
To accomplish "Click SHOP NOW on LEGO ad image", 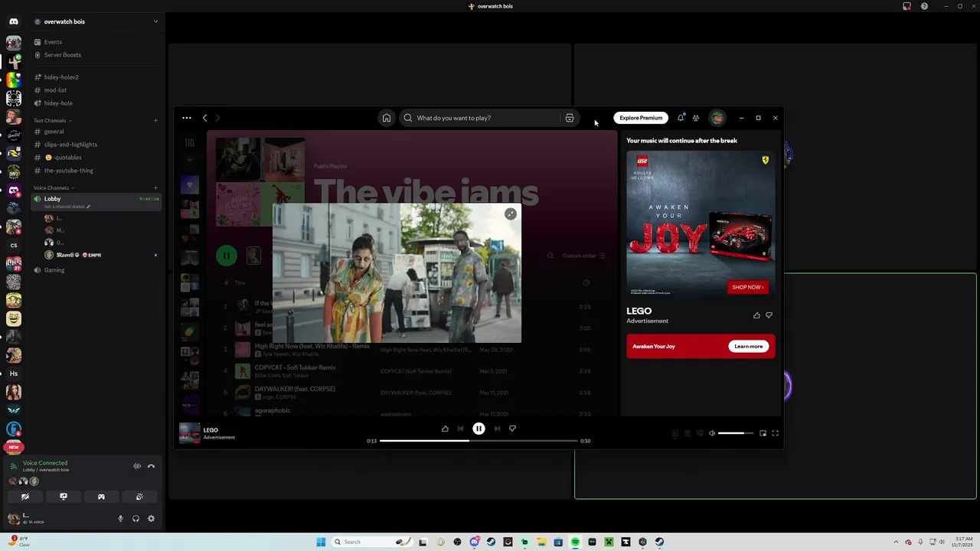I will pos(747,287).
